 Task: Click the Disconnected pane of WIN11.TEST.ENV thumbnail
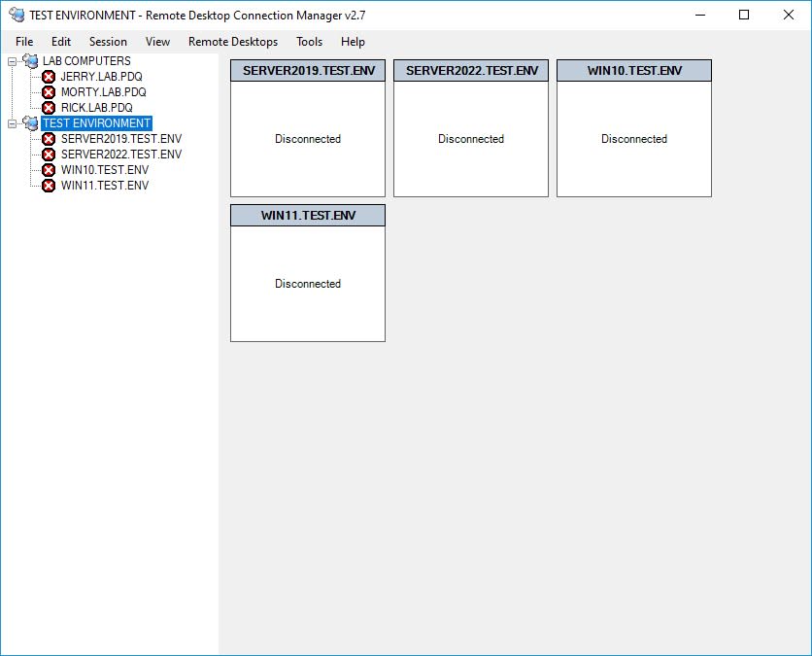(x=308, y=284)
